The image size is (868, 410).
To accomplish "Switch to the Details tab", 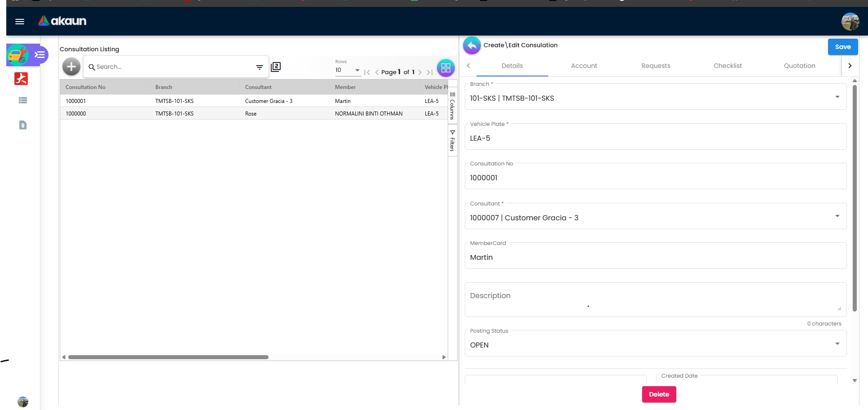I will [512, 66].
